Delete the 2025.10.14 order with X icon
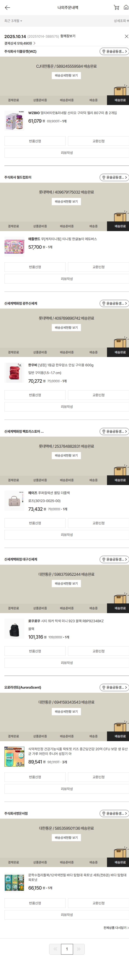Image resolution: width=129 pixels, height=980 pixels. (x=126, y=37)
